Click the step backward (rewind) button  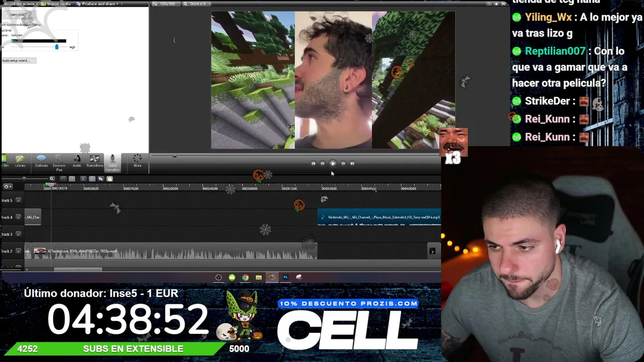(x=323, y=163)
